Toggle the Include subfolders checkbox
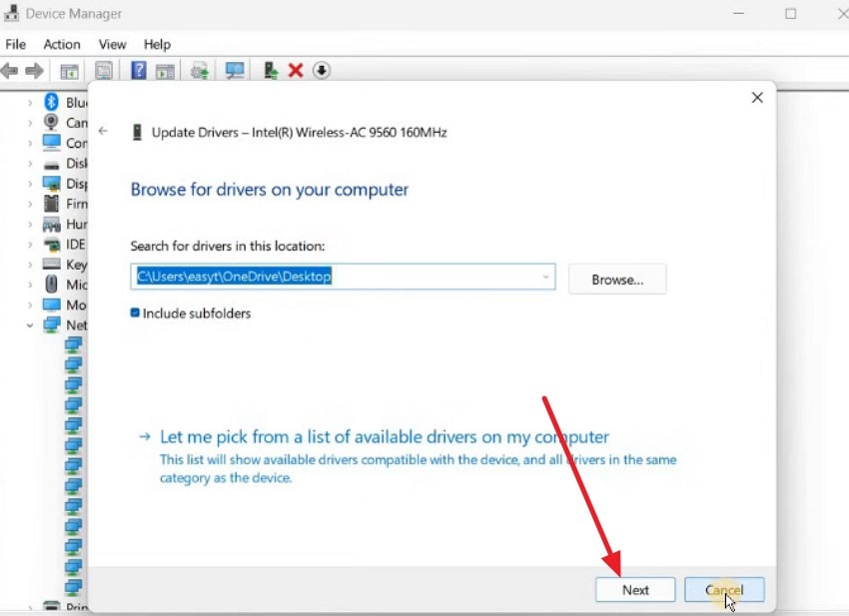 [135, 312]
